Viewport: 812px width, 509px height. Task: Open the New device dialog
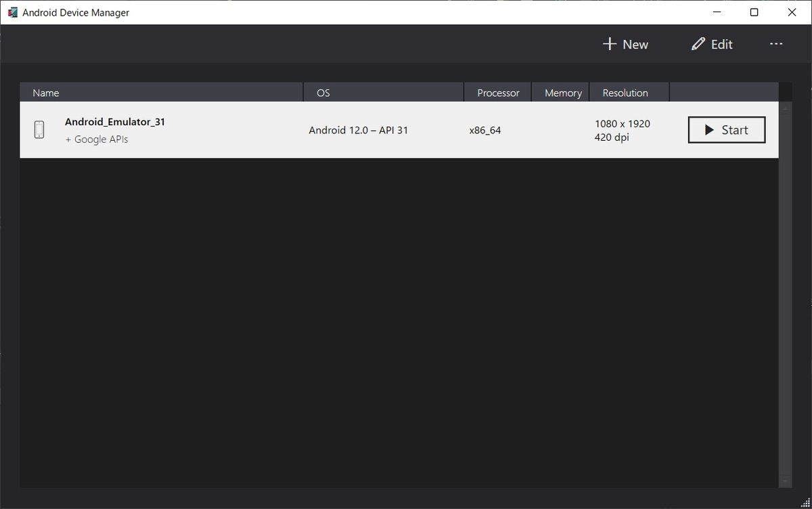(626, 43)
